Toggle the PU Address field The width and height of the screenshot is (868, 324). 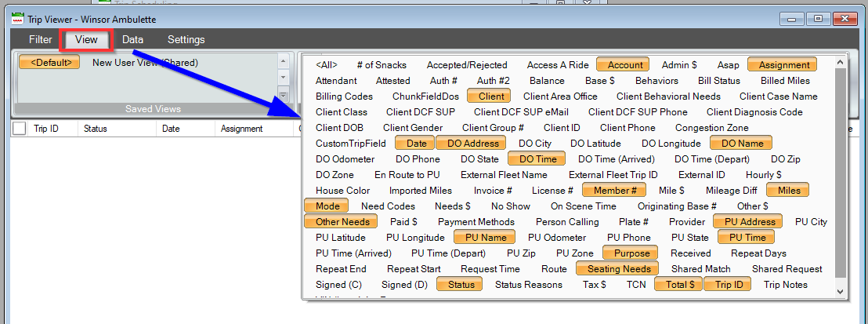[750, 221]
